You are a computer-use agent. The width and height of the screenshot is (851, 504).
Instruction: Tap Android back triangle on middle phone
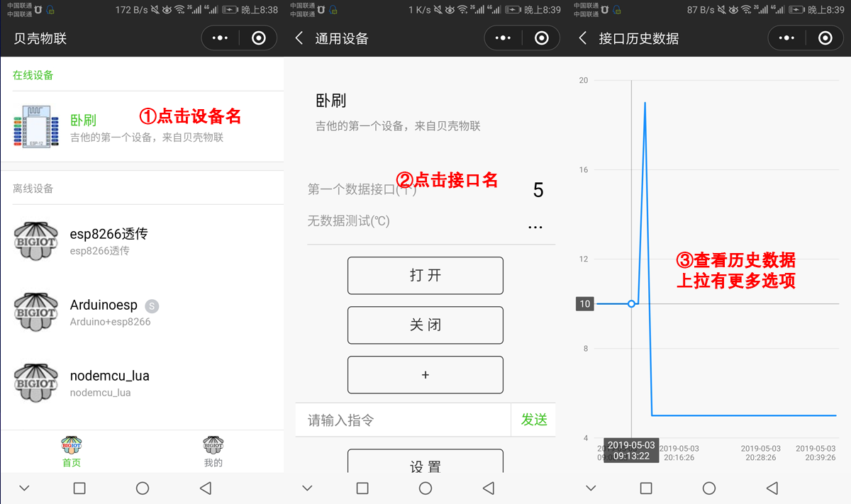(x=489, y=488)
